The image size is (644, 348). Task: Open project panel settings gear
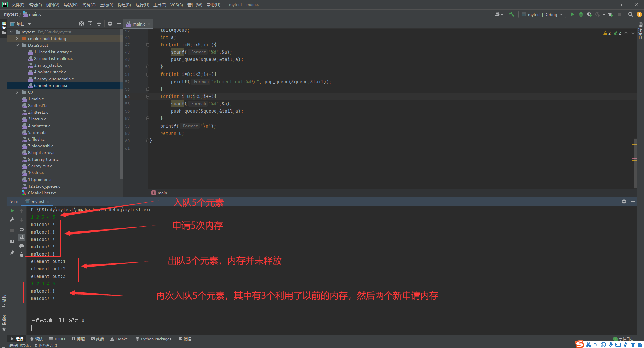point(110,24)
